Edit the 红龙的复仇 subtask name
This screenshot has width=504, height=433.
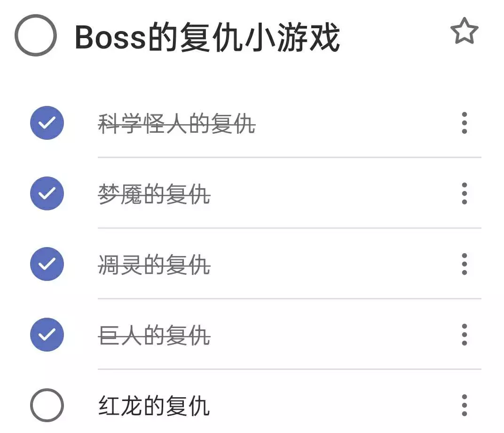tap(154, 406)
